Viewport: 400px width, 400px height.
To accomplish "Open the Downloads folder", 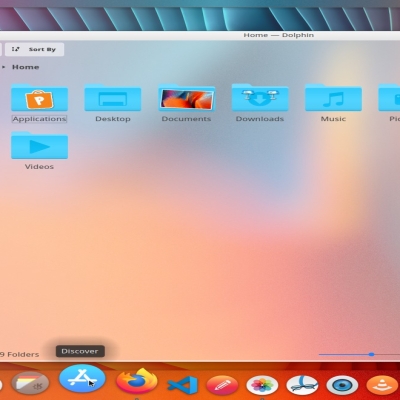I will [260, 103].
